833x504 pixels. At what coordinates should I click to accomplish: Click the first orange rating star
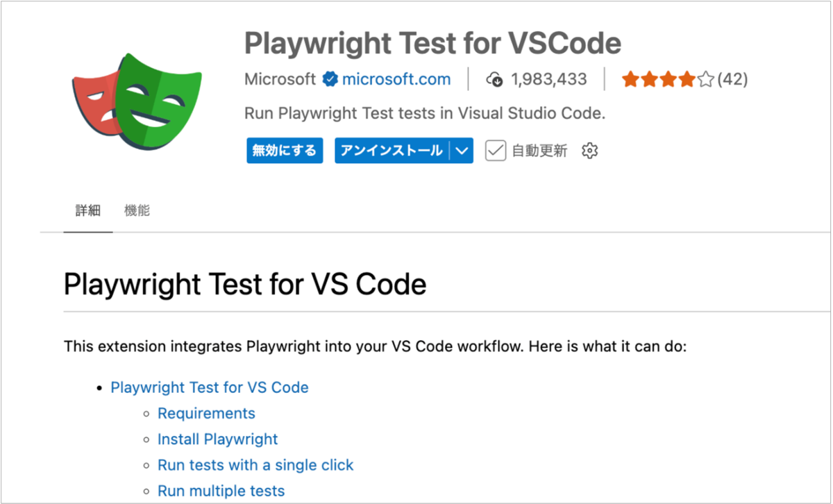[630, 79]
